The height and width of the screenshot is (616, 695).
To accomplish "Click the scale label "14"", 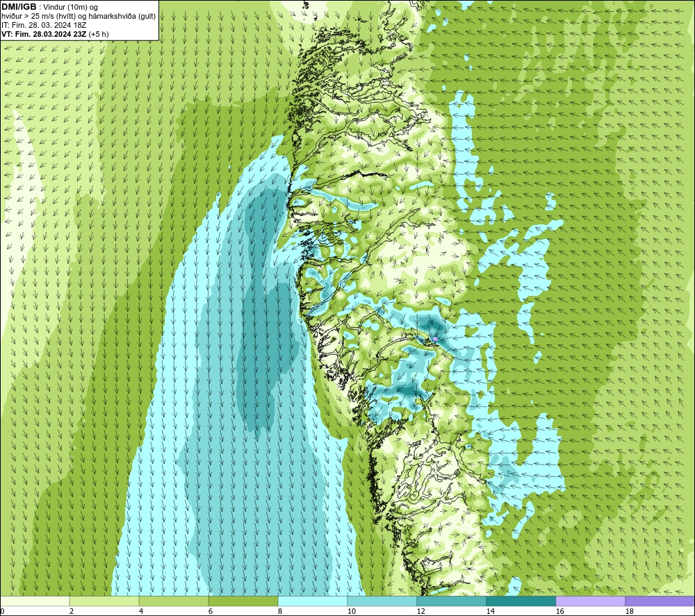I will 490,611.
